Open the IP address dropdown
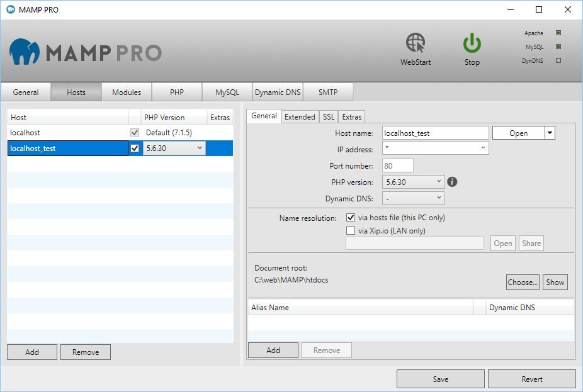 (x=436, y=148)
